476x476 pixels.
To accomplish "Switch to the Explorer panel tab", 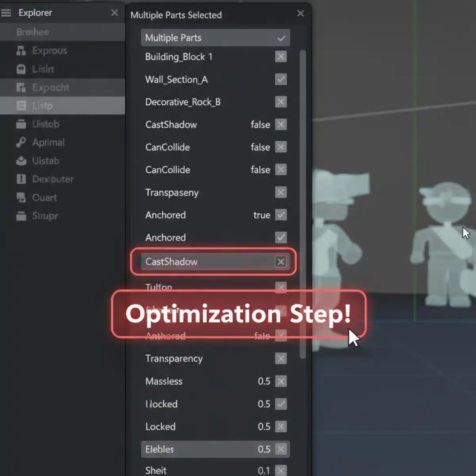I will pos(35,12).
